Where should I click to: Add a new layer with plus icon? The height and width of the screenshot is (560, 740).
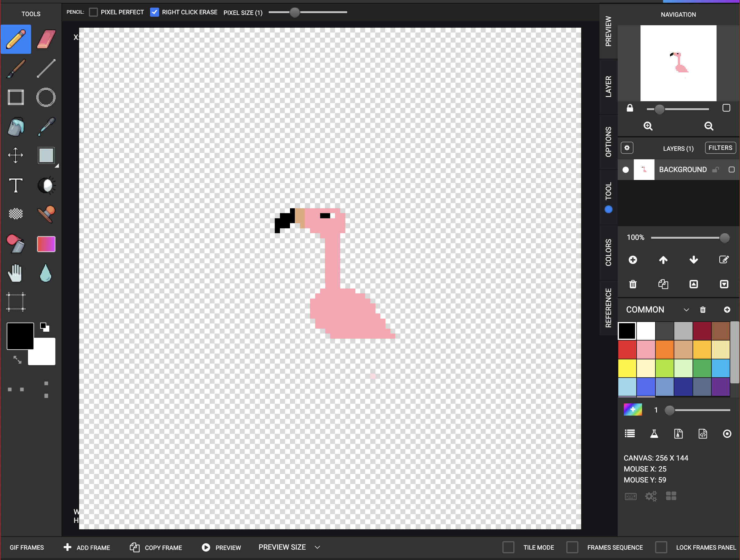tap(633, 260)
